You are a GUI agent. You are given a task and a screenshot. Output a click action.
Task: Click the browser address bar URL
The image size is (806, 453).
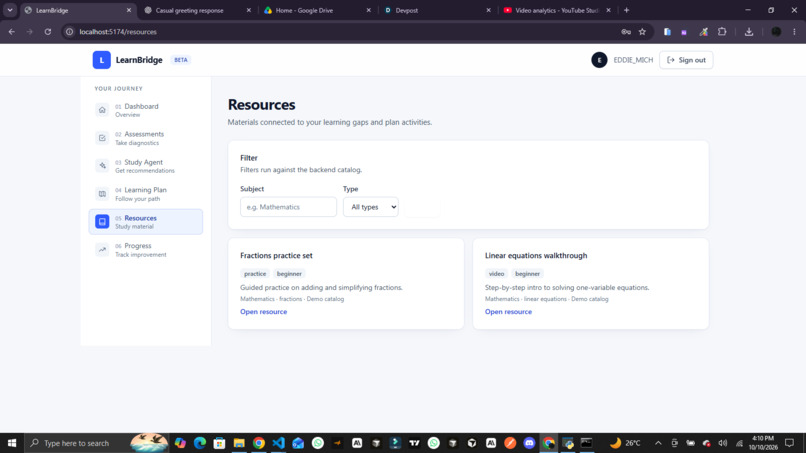coord(118,31)
